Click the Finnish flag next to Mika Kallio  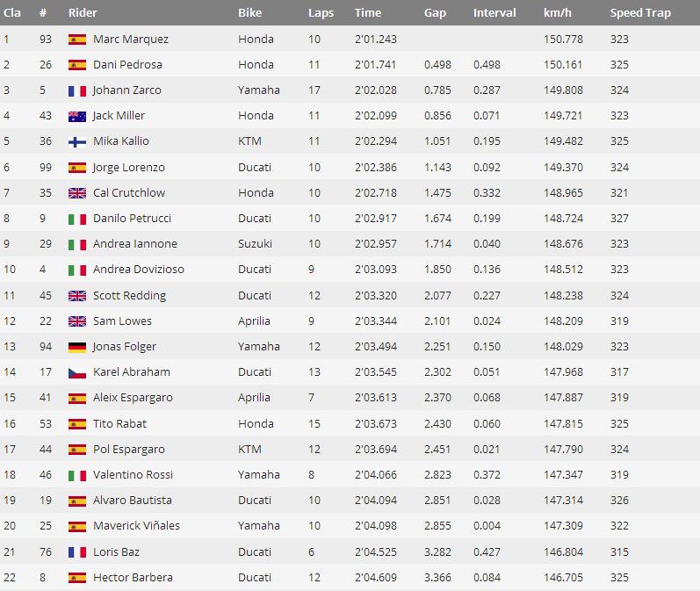pyautogui.click(x=76, y=142)
